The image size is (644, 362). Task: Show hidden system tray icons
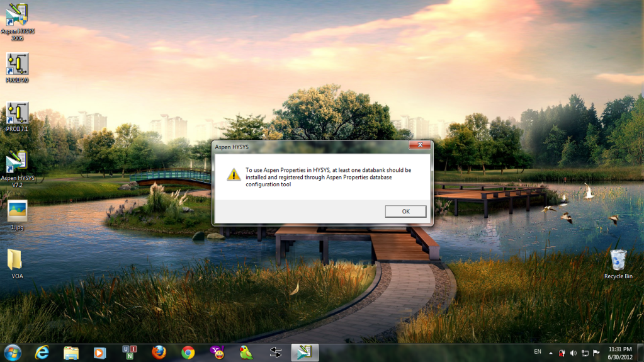pyautogui.click(x=551, y=353)
